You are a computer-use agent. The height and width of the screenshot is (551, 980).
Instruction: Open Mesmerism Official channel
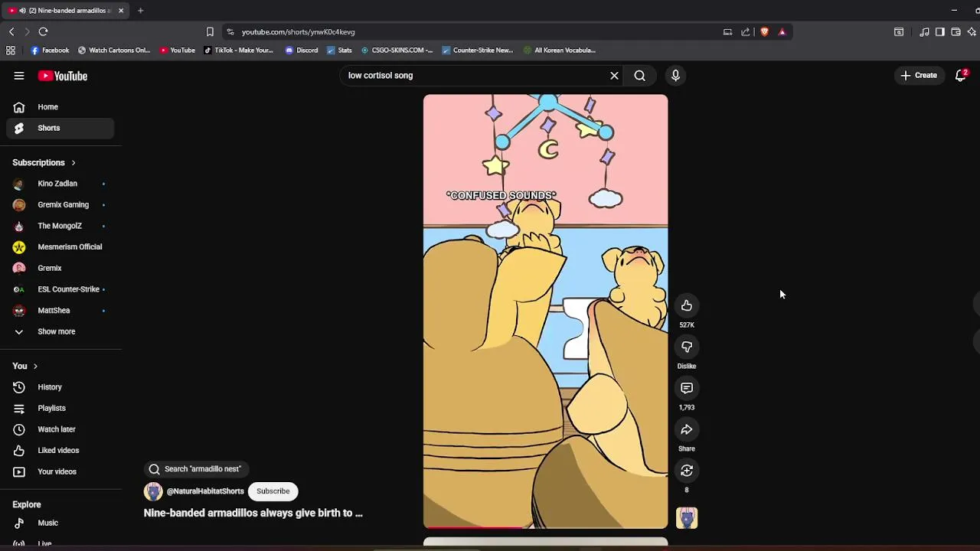pyautogui.click(x=60, y=247)
